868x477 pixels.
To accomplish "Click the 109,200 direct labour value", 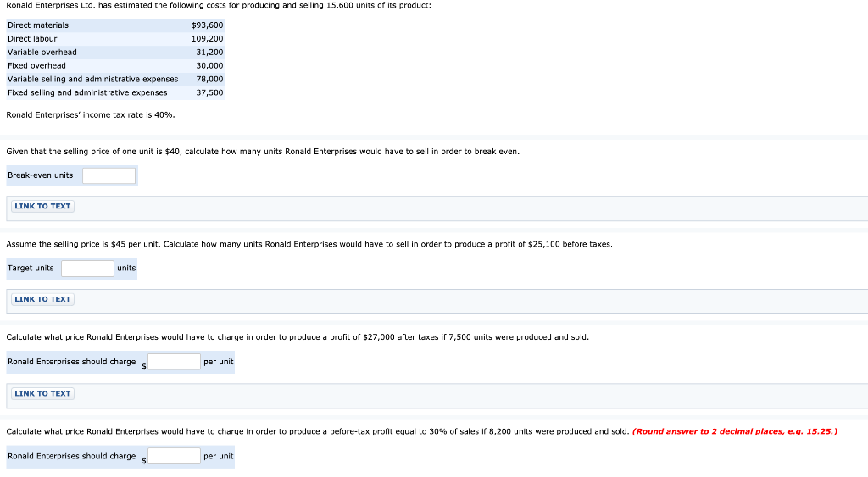I will (x=207, y=39).
